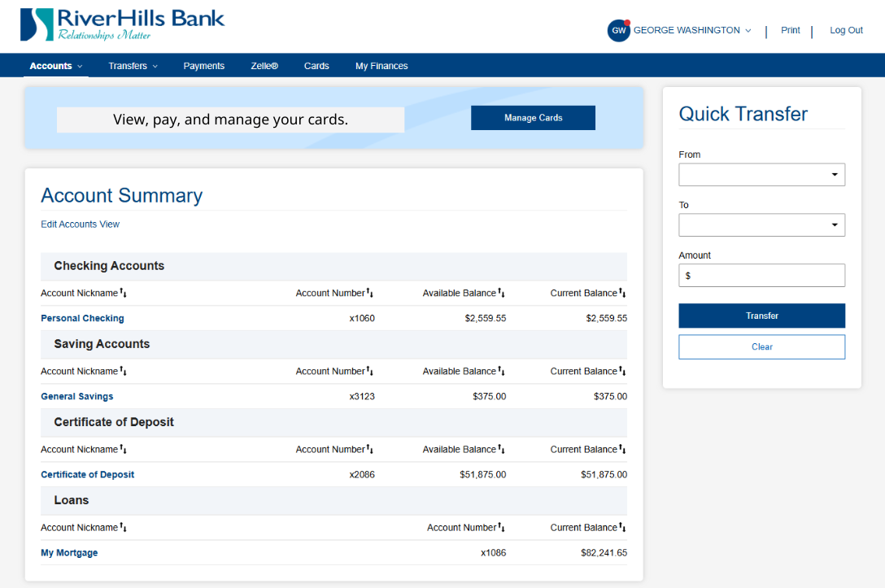Viewport: 885px width, 588px height.
Task: Expand the Transfers menu
Action: [133, 66]
